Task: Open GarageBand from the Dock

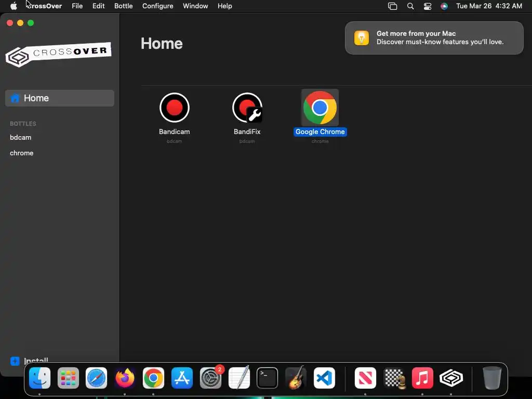Action: pyautogui.click(x=296, y=378)
